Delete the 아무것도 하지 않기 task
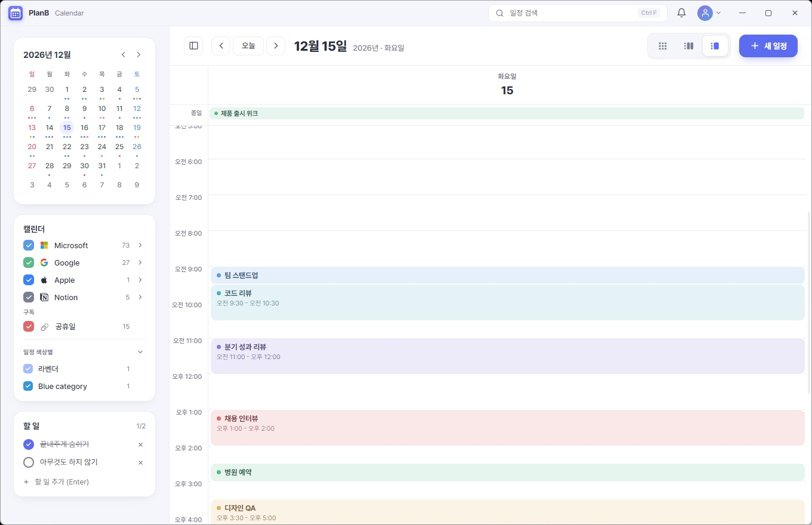 pos(140,462)
